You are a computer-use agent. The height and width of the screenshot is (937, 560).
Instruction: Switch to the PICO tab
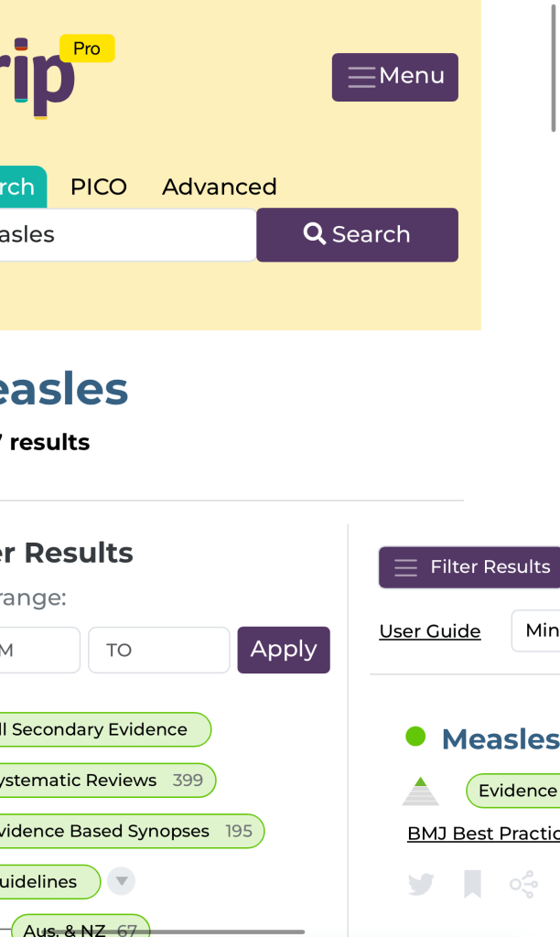pyautogui.click(x=98, y=187)
